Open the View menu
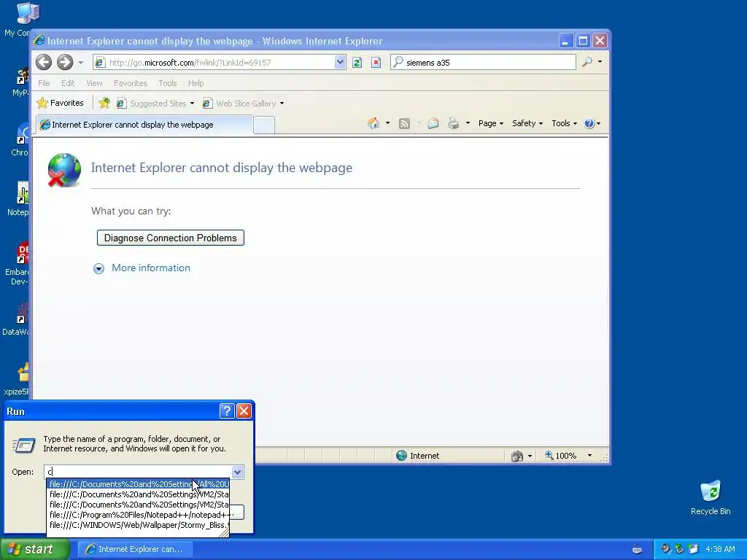747x560 pixels. [94, 83]
